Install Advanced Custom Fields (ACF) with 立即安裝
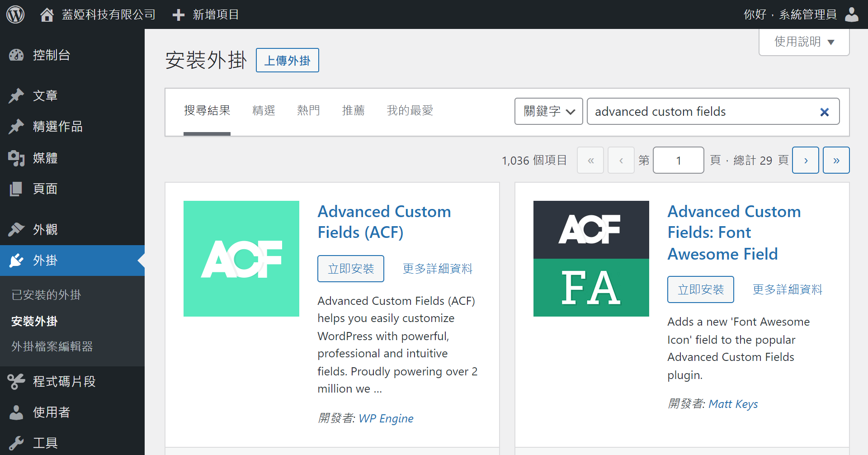This screenshot has height=455, width=868. pyautogui.click(x=351, y=269)
